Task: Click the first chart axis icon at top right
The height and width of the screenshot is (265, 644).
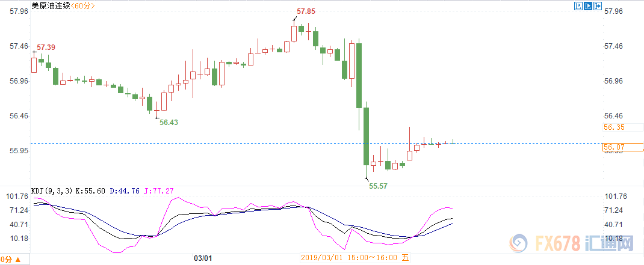Action: tap(577, 7)
